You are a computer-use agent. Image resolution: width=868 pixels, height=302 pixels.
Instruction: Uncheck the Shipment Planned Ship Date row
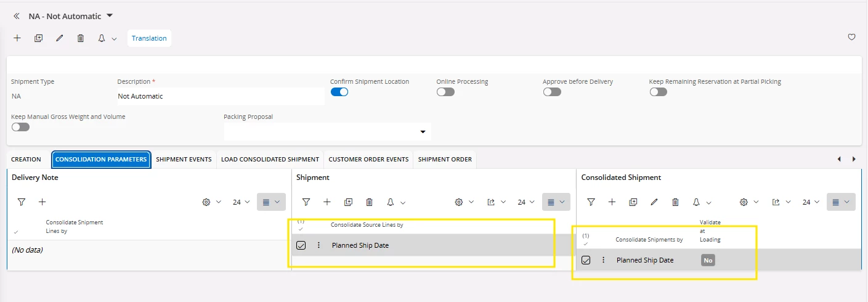[x=301, y=245]
